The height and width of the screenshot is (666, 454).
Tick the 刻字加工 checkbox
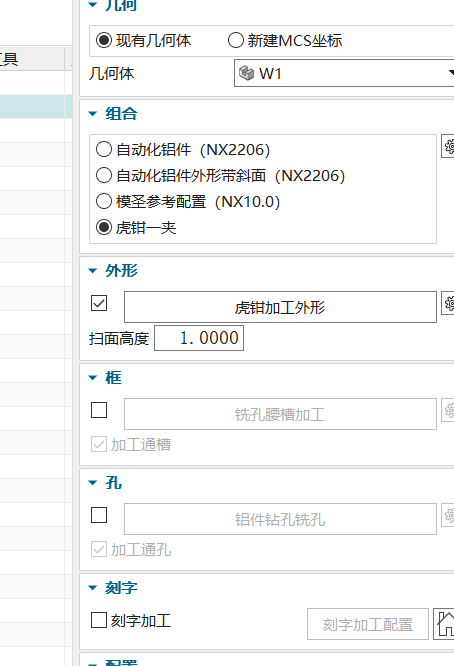coord(99,620)
